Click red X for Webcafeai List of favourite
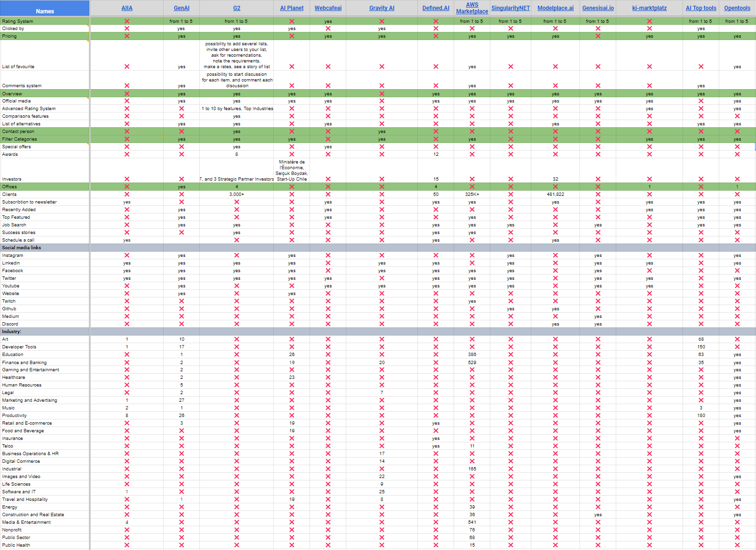 (328, 67)
